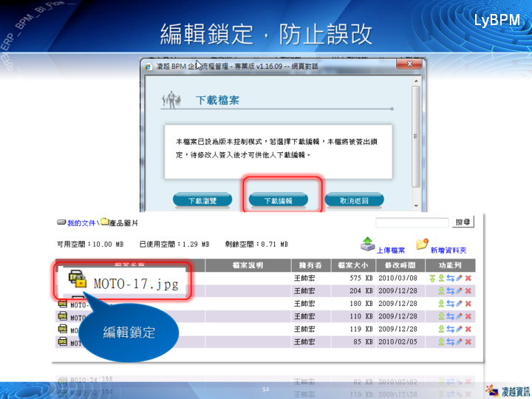Viewport: 532px width, 399px height.
Task: Click edit pencil icon in 85 KB row
Action: pos(459,341)
